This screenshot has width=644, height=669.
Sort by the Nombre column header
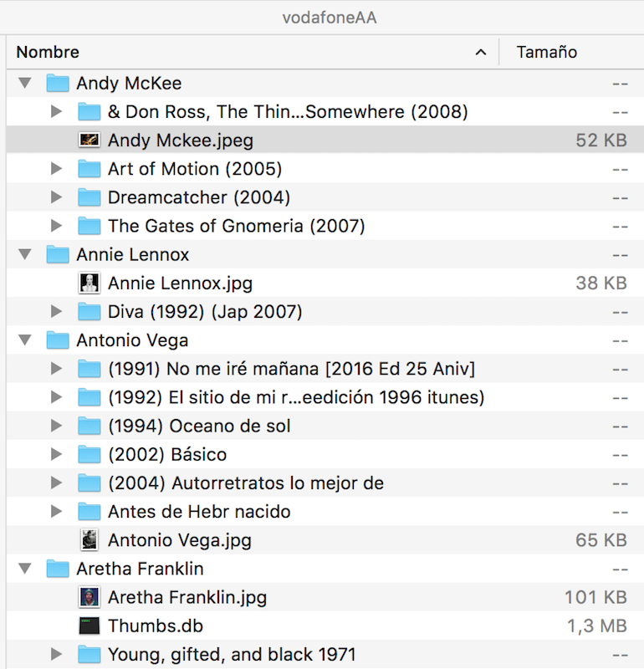pos(48,52)
